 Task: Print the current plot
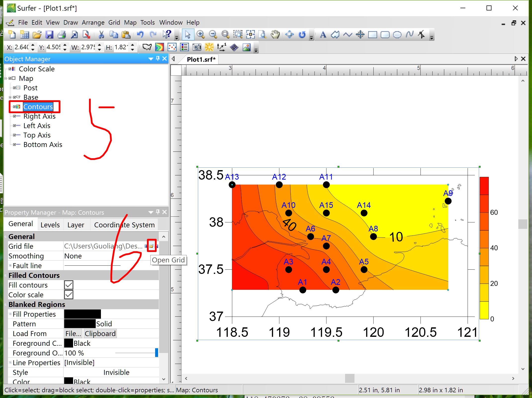click(x=62, y=35)
